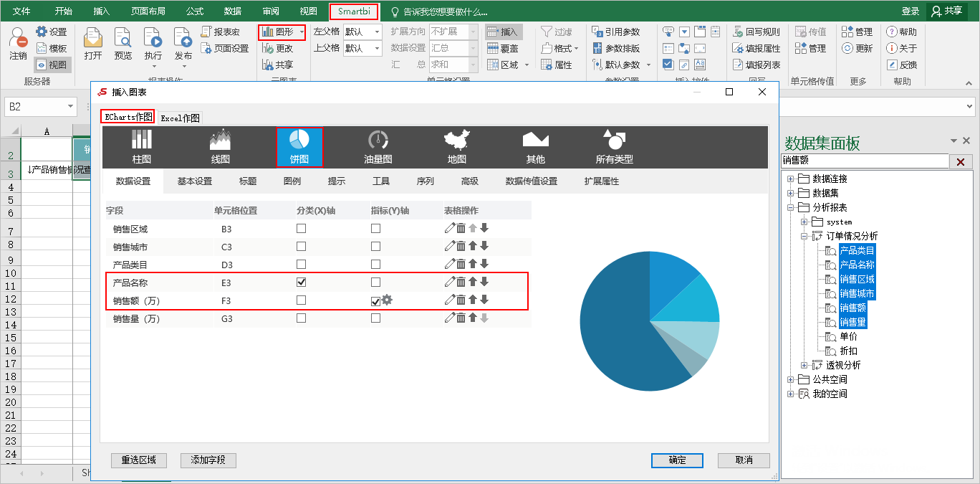980x484 pixels.
Task: Click the 添加字段 add field button
Action: (x=208, y=460)
